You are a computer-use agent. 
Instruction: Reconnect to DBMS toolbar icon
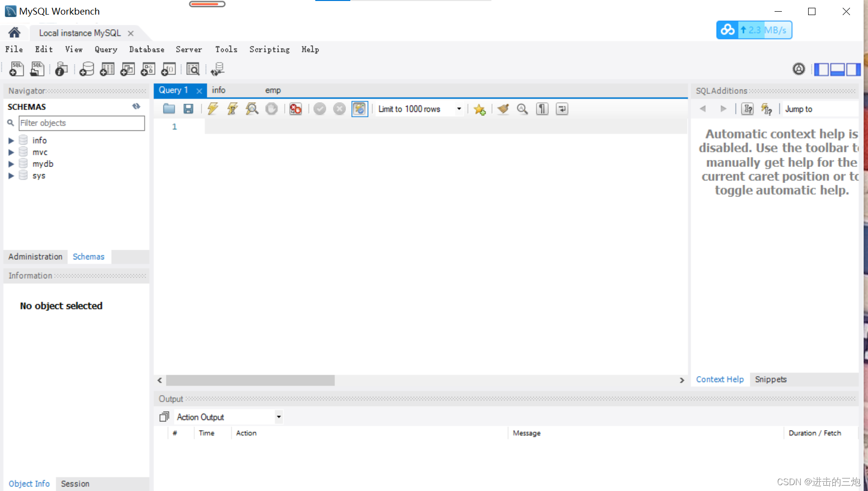click(x=217, y=69)
